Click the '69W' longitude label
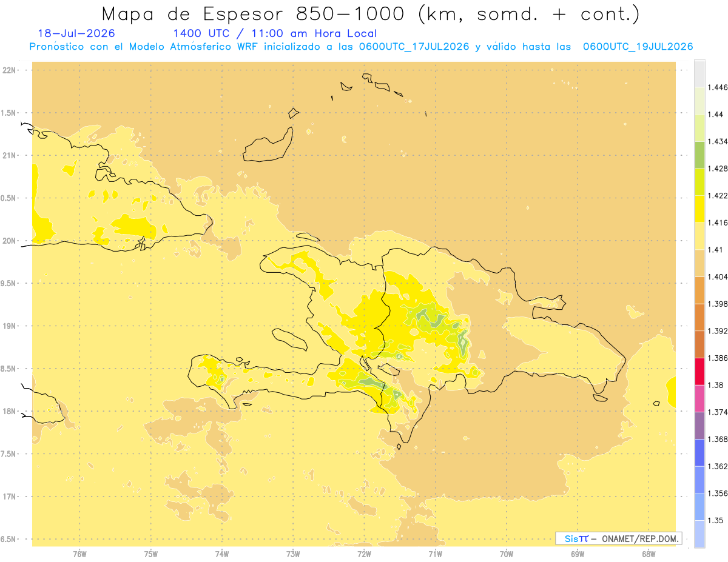This screenshot has width=728, height=562. tap(578, 554)
